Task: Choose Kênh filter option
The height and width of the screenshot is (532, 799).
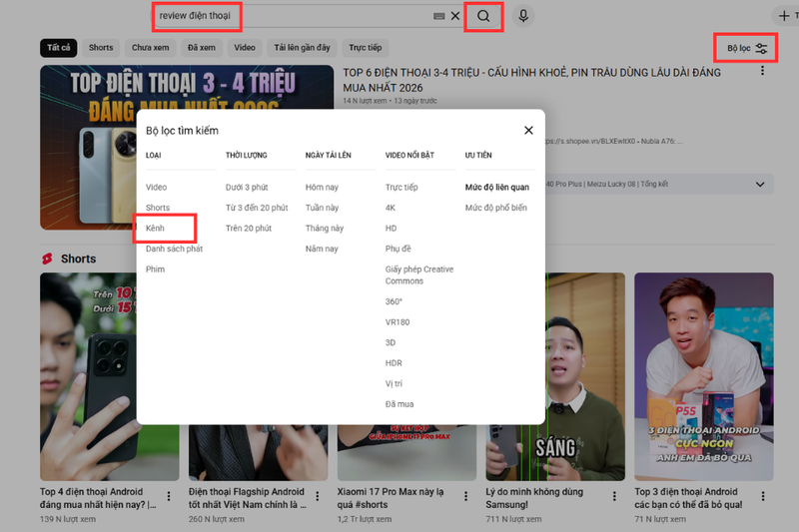Action: point(155,229)
